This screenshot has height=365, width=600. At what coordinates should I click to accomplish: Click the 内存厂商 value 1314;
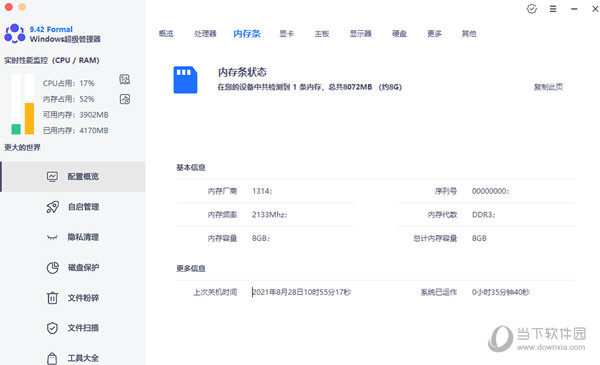[x=262, y=191]
